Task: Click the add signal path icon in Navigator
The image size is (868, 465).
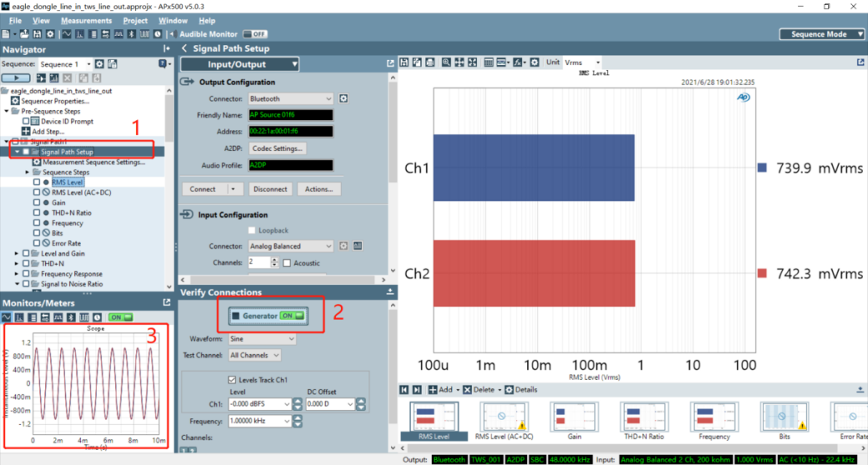Action: [x=41, y=78]
